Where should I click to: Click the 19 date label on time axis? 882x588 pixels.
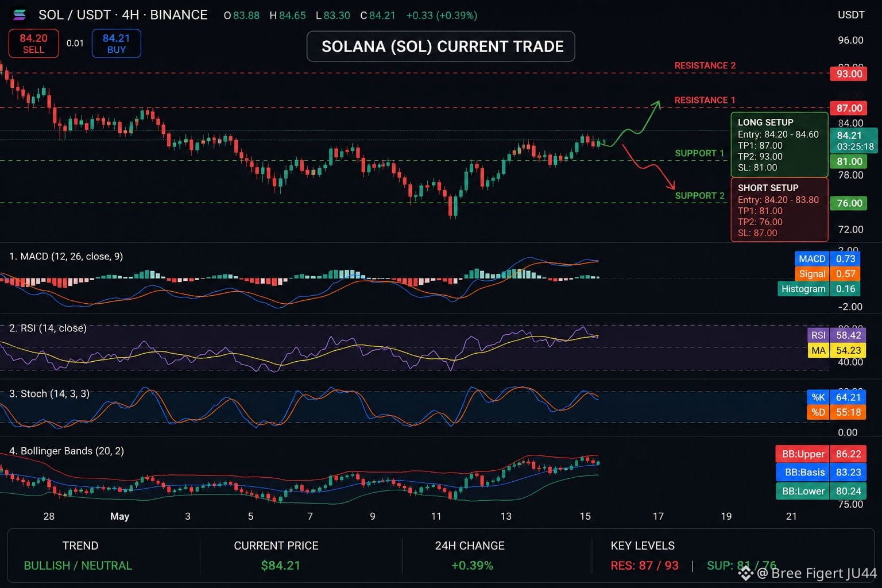coord(726,516)
